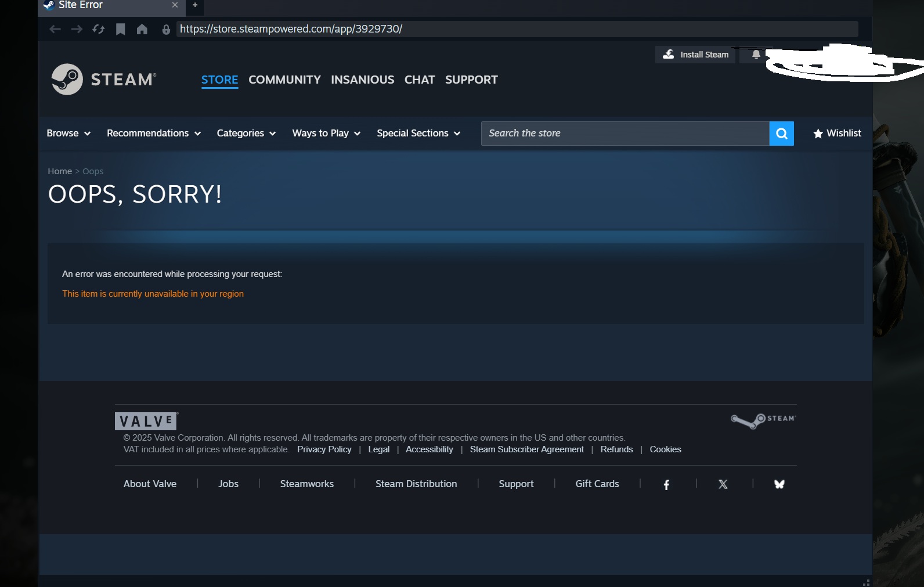Open notifications via the bell icon

[756, 55]
